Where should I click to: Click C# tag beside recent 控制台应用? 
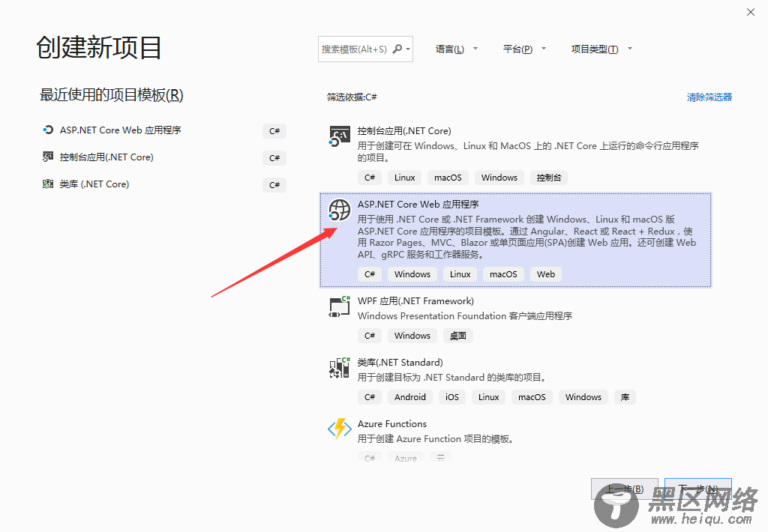pyautogui.click(x=274, y=157)
